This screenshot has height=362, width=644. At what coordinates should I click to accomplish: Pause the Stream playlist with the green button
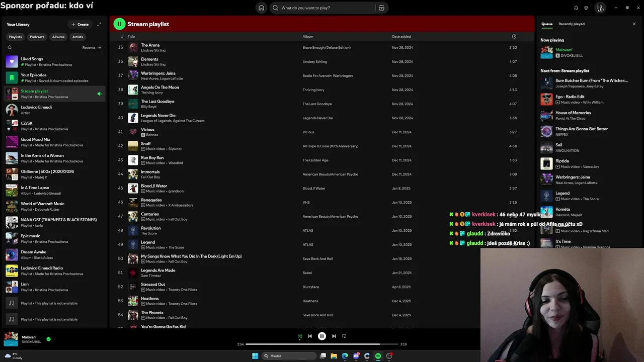(x=119, y=24)
